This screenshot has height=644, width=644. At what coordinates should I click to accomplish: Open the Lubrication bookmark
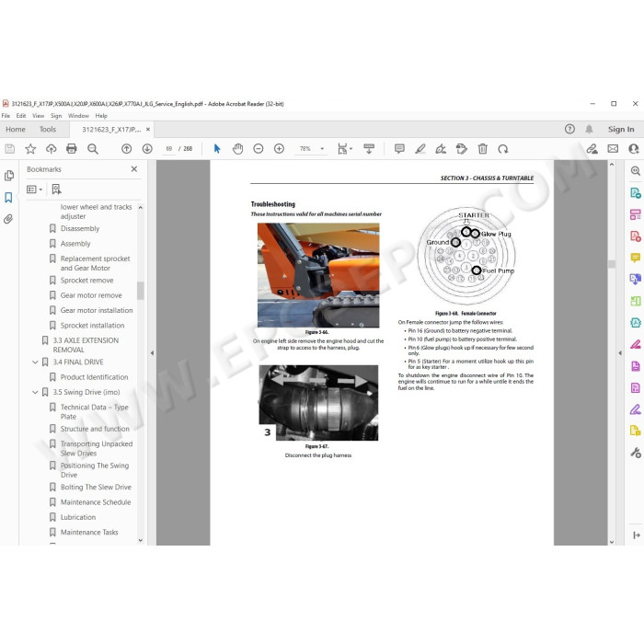pyautogui.click(x=78, y=517)
